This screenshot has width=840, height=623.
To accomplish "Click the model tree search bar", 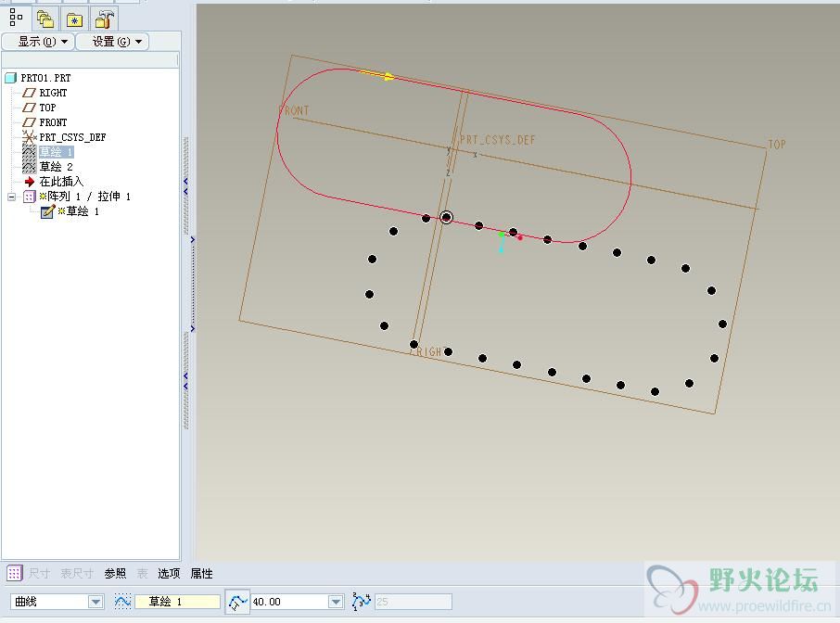I will pyautogui.click(x=89, y=59).
